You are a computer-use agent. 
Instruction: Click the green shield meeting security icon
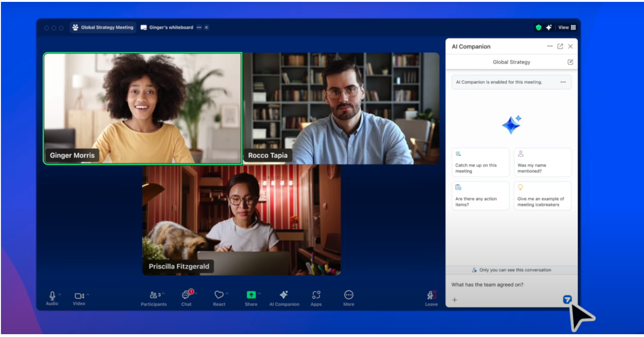[539, 28]
